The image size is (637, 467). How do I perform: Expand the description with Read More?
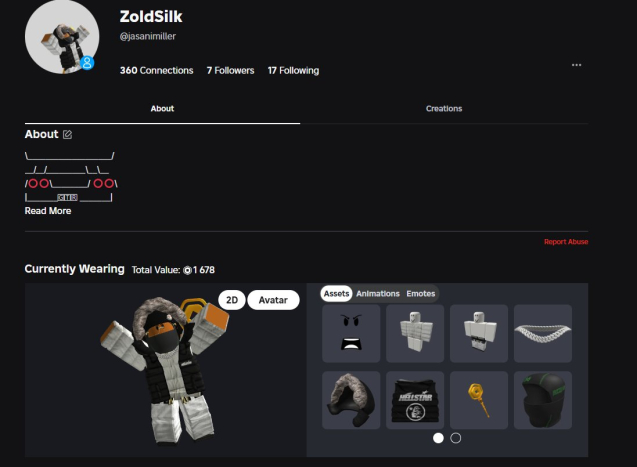coord(48,211)
